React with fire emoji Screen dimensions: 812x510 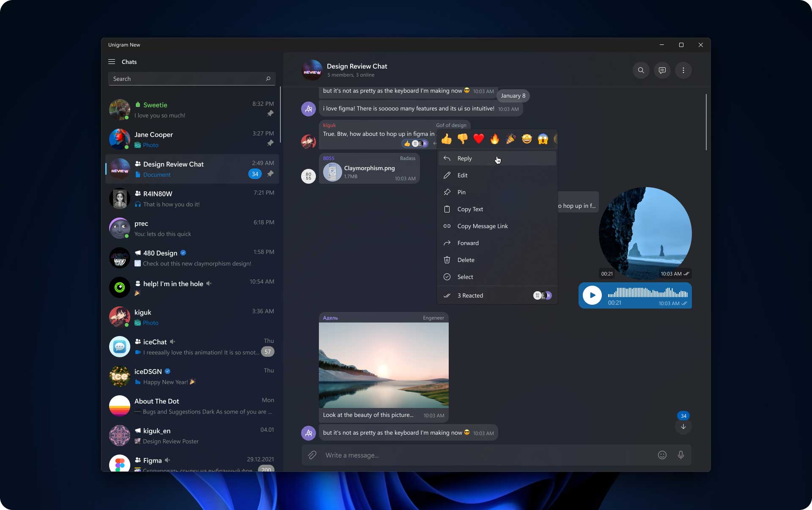[495, 139]
